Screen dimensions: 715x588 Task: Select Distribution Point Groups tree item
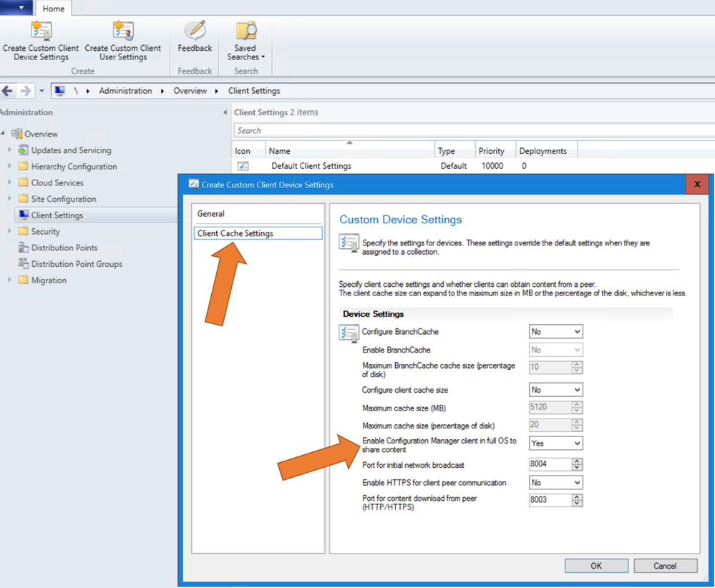coord(77,263)
